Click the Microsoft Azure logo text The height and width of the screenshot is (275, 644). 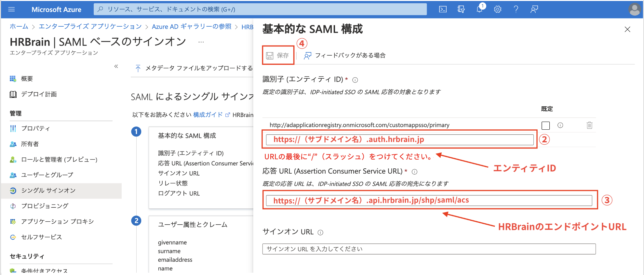click(x=56, y=9)
